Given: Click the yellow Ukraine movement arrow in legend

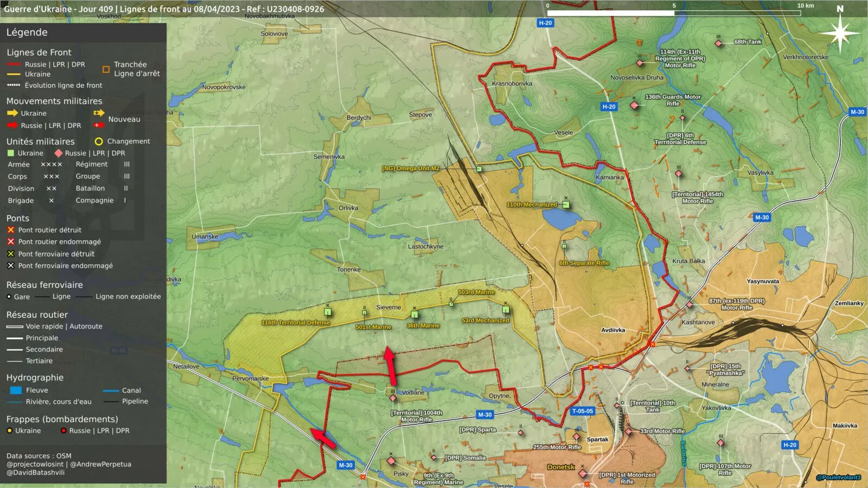Looking at the screenshot, I should [12, 113].
